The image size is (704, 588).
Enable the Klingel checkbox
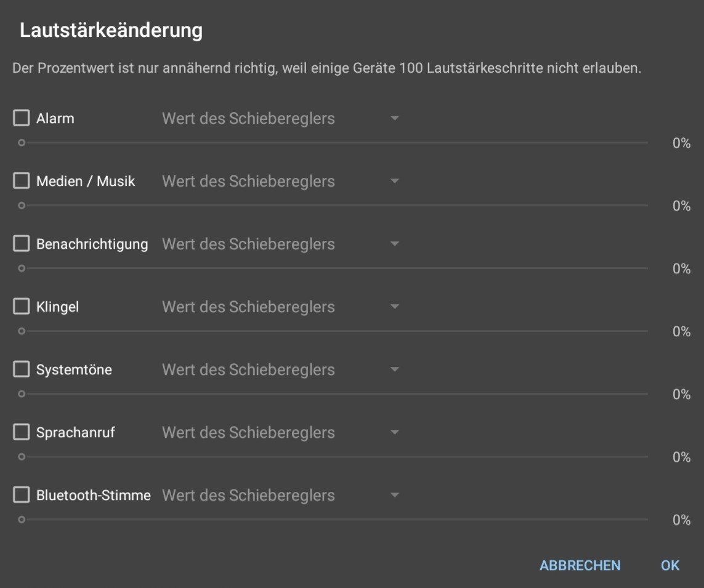tap(22, 307)
